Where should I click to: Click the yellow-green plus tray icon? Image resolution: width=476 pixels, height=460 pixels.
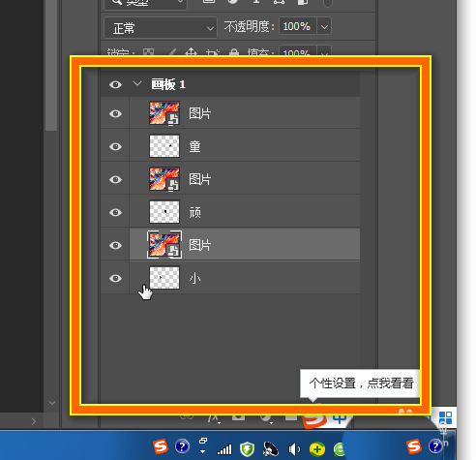pyautogui.click(x=317, y=448)
